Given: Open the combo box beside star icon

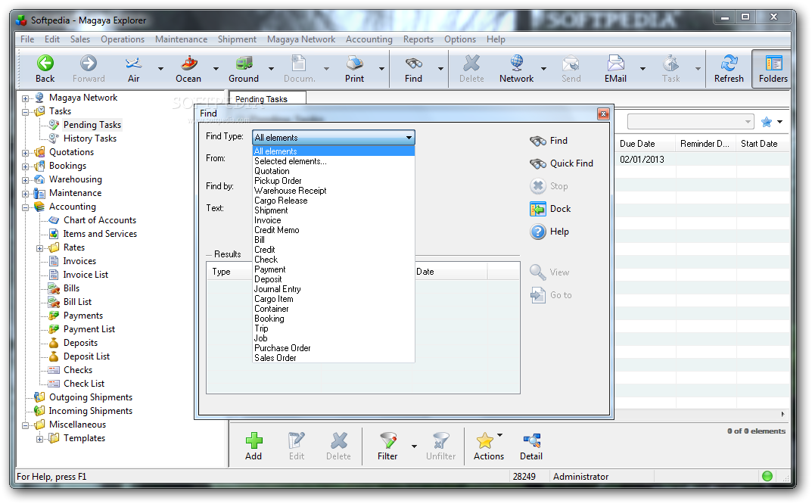Looking at the screenshot, I should (x=690, y=123).
